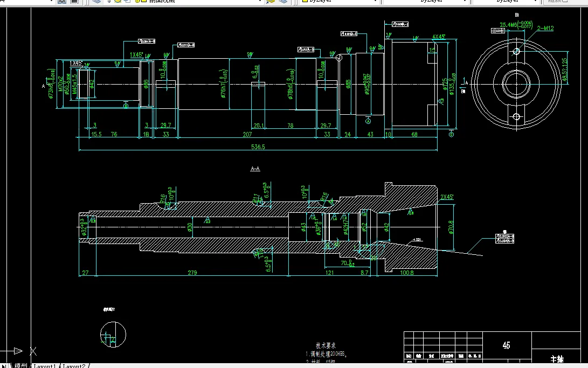Select the ø125 diameter dimension

point(445,84)
